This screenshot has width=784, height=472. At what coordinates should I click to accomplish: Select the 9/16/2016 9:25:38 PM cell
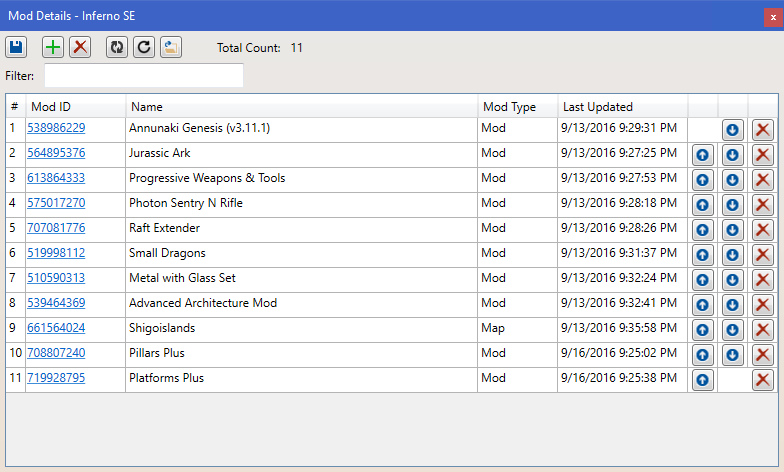click(622, 380)
